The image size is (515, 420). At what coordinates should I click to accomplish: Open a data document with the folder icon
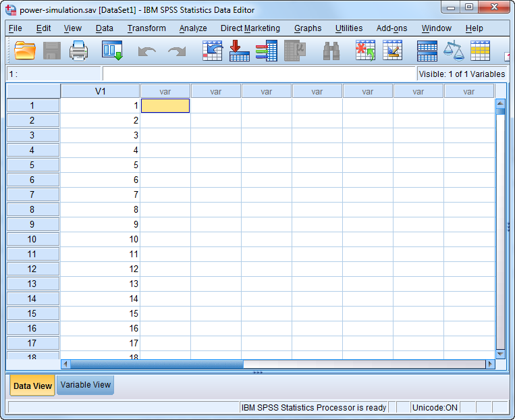(x=25, y=51)
